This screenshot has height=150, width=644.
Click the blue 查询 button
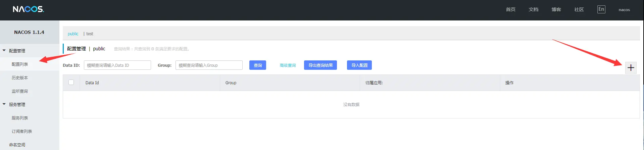(258, 65)
